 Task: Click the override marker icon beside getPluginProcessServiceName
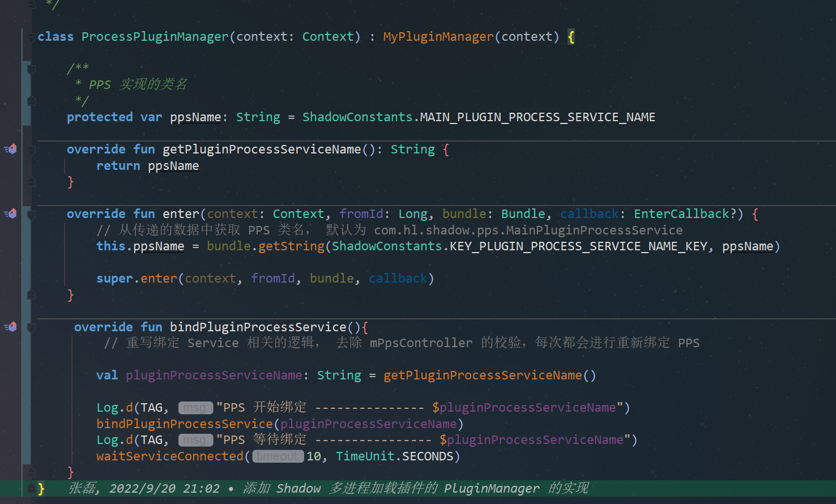tap(10, 149)
